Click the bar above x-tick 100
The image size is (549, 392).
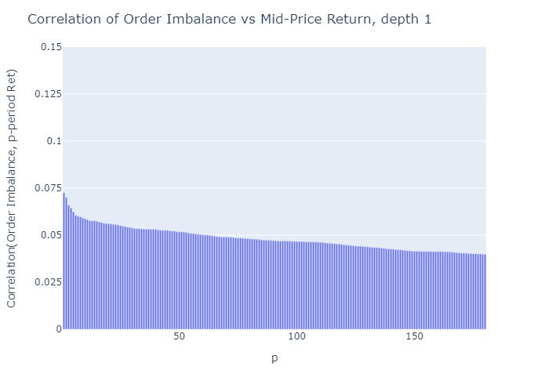[x=297, y=286]
